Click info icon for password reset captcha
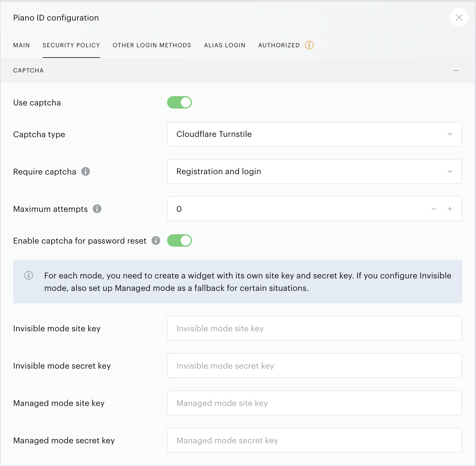The image size is (476, 466). click(x=156, y=240)
